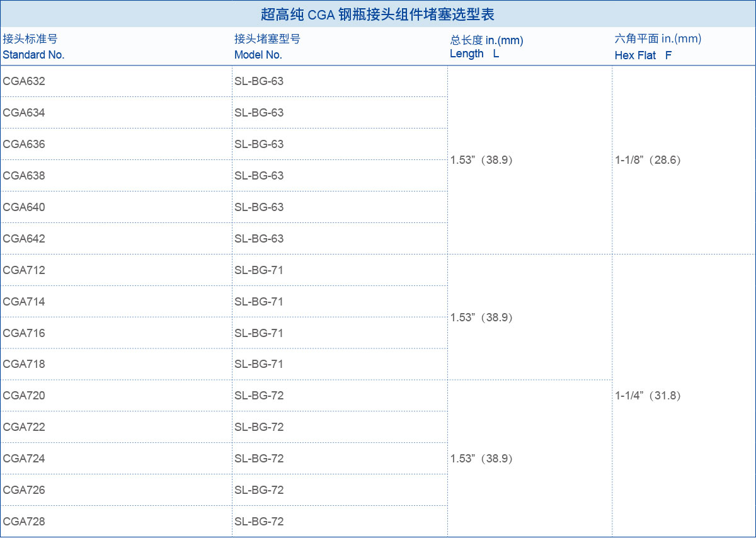Click SL-BG-71 in the CGA714 row
756x538 pixels.
(259, 302)
